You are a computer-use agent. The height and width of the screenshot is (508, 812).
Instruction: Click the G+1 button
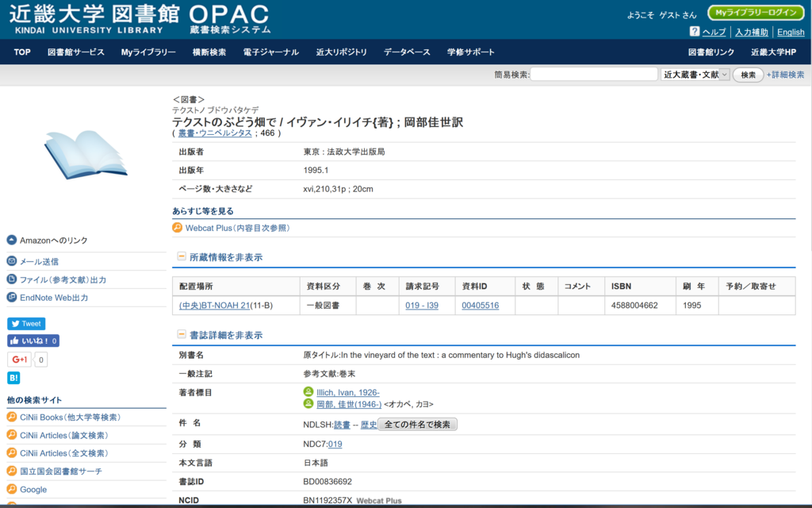click(x=20, y=360)
